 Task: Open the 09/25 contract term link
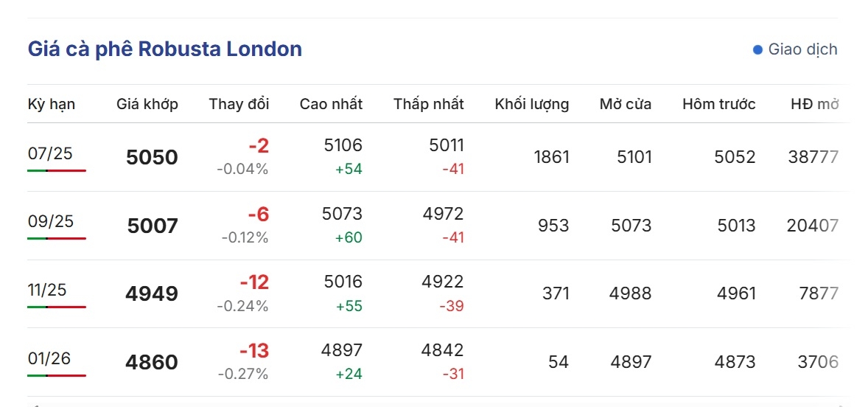(50, 221)
